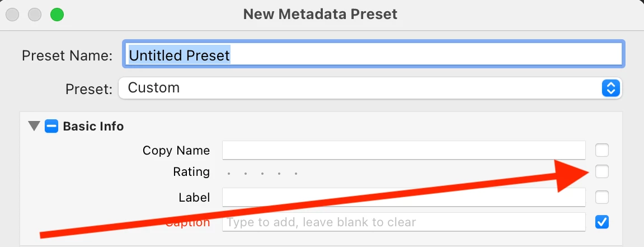Screen dimensions: 644x247
Task: Collapse the Basic Info disclosure triangle
Action: coord(34,127)
